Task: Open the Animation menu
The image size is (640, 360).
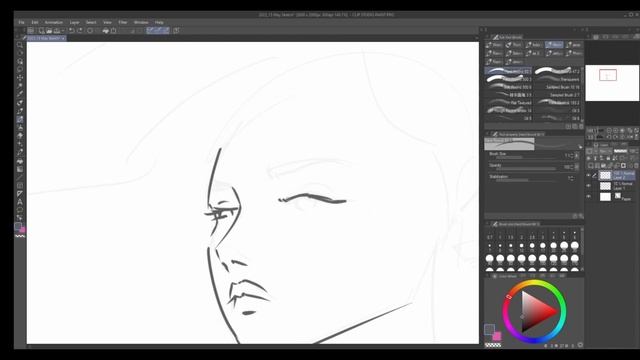Action: pyautogui.click(x=53, y=22)
